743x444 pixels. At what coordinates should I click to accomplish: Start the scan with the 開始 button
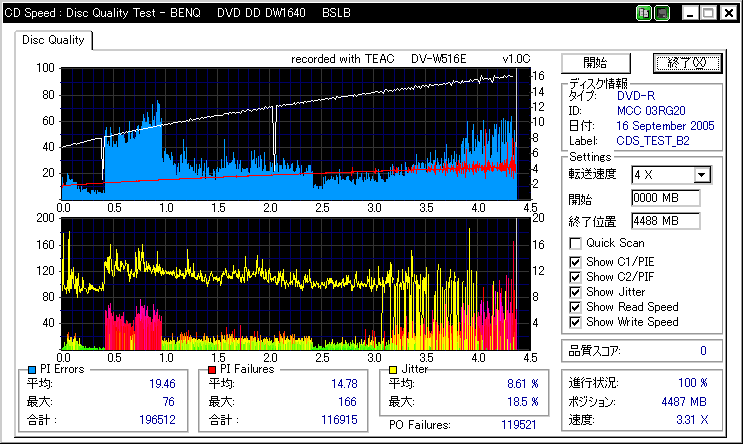(596, 63)
